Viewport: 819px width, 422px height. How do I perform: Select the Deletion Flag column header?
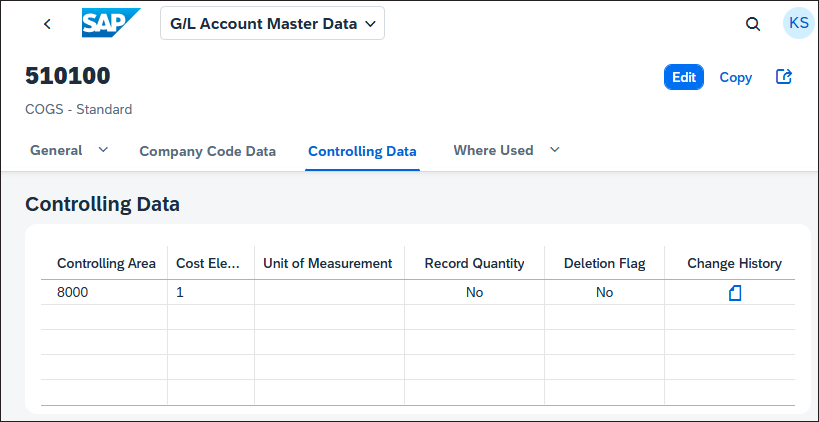604,263
